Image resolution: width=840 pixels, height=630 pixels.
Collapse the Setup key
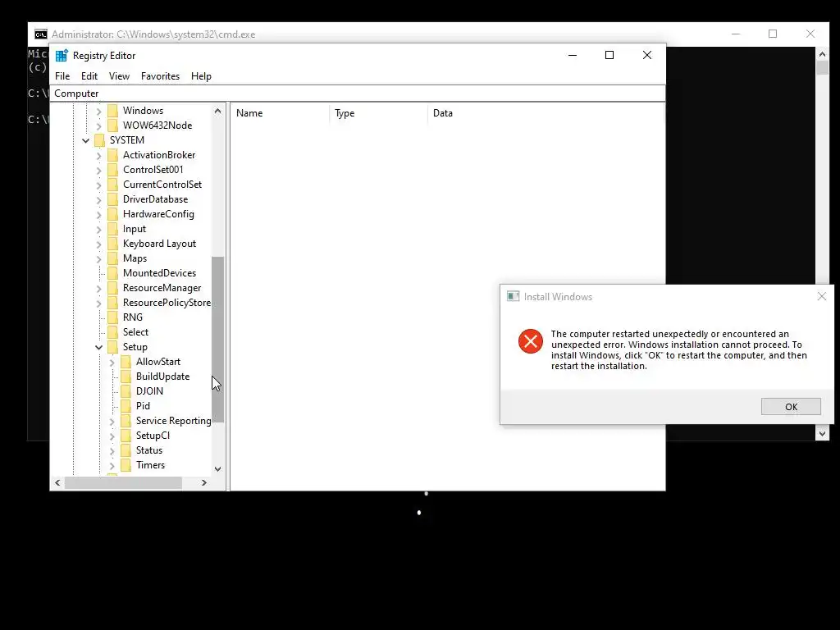[98, 347]
